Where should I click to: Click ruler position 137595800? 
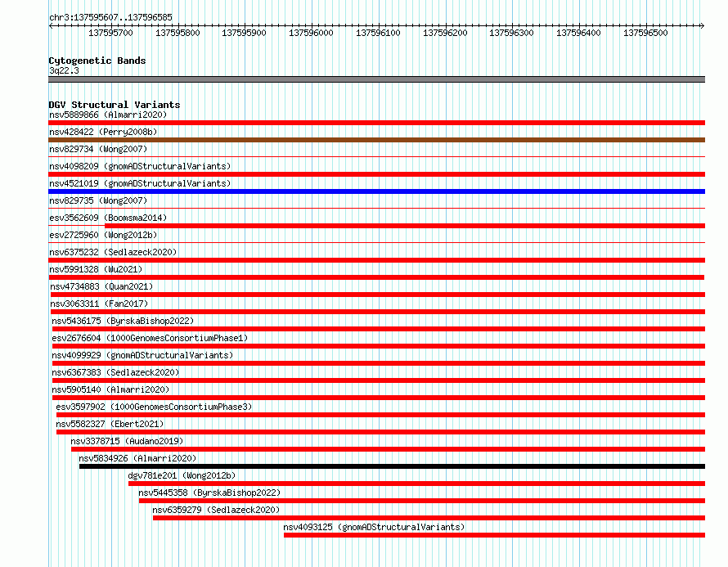point(178,33)
